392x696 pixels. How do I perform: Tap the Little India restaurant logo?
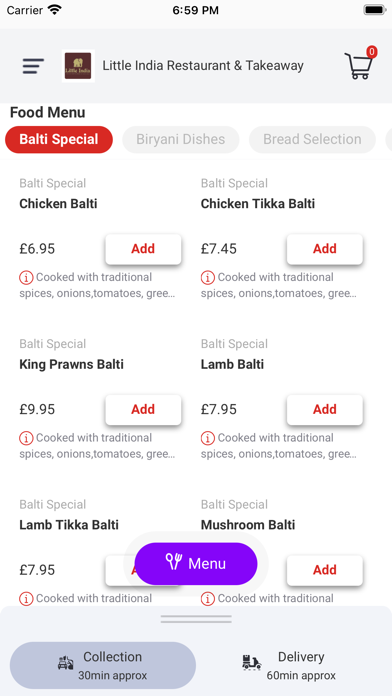tap(78, 66)
